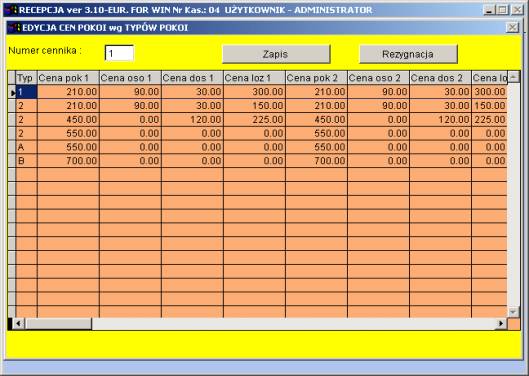
Task: Click 225.00 under Cena loz 1
Action: tap(254, 119)
